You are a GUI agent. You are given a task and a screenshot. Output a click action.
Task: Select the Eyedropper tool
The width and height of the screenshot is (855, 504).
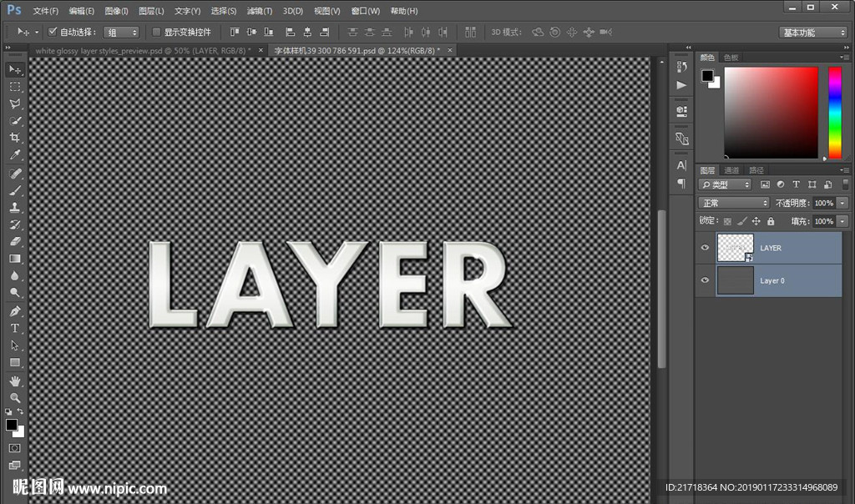point(15,154)
